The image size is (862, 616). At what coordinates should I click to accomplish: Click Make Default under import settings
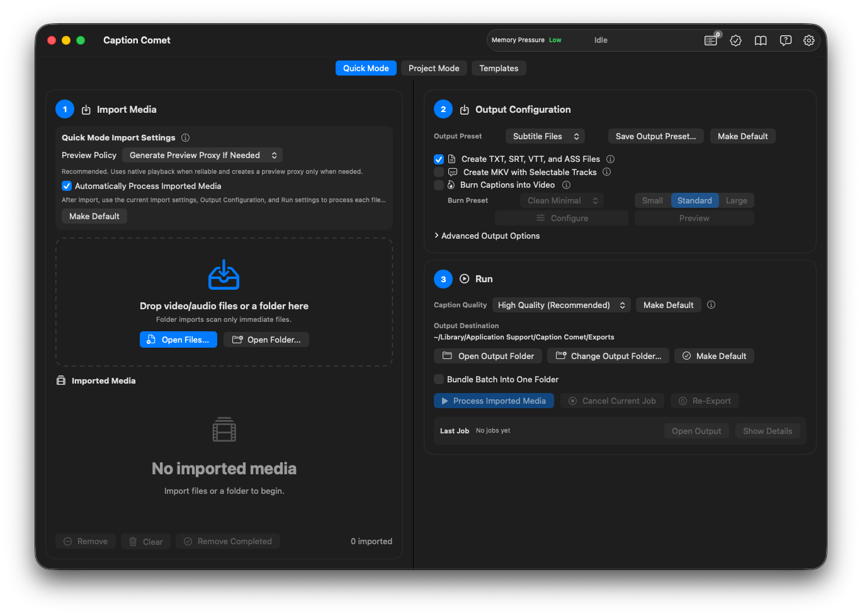tap(94, 216)
